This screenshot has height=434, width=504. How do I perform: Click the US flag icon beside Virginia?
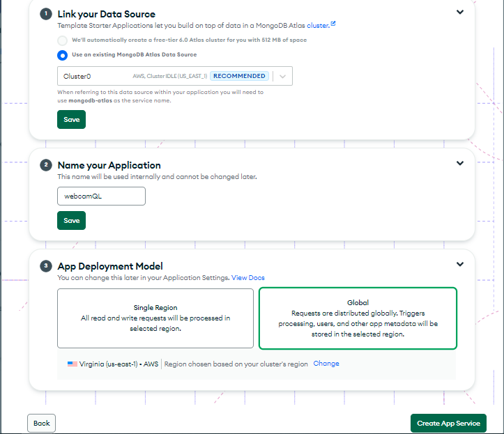(72, 364)
